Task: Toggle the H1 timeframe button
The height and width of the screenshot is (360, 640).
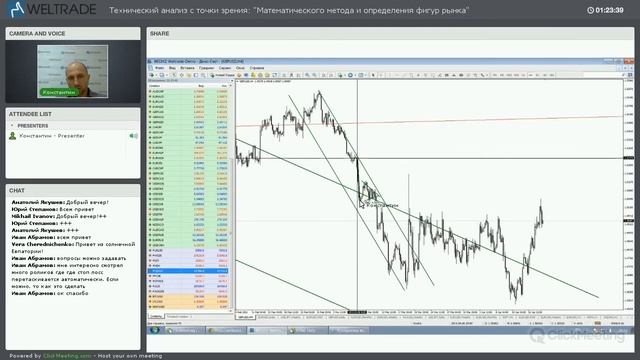Action: pos(523,75)
